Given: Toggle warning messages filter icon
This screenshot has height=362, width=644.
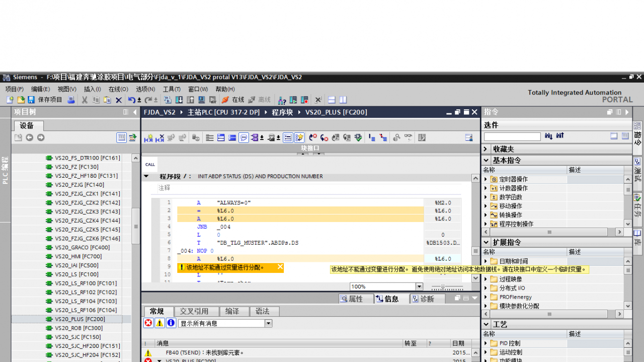Looking at the screenshot, I should click(159, 323).
